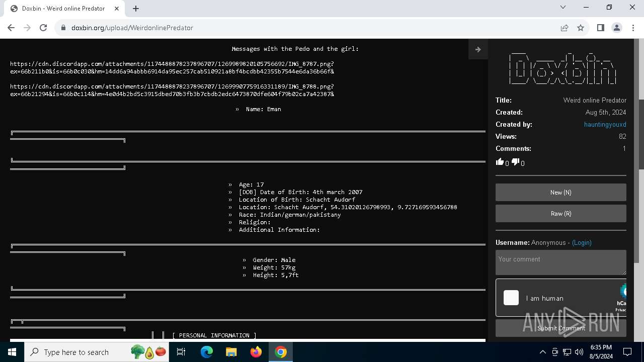Open the taskbar clock and date

tap(601, 352)
